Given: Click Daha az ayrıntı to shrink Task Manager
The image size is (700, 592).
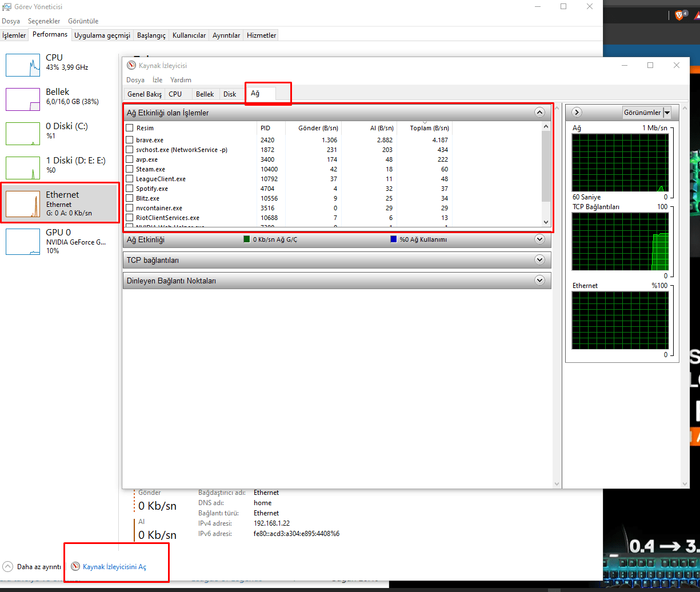Looking at the screenshot, I should tap(39, 566).
